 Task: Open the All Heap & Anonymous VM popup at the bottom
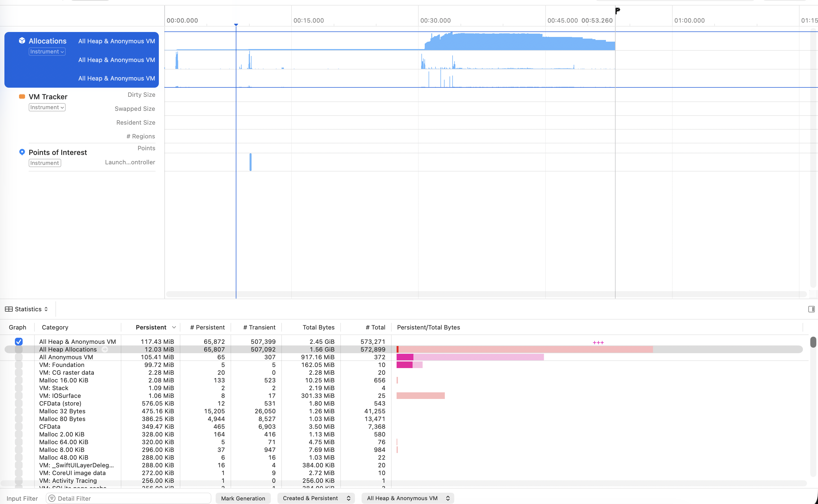(x=408, y=498)
